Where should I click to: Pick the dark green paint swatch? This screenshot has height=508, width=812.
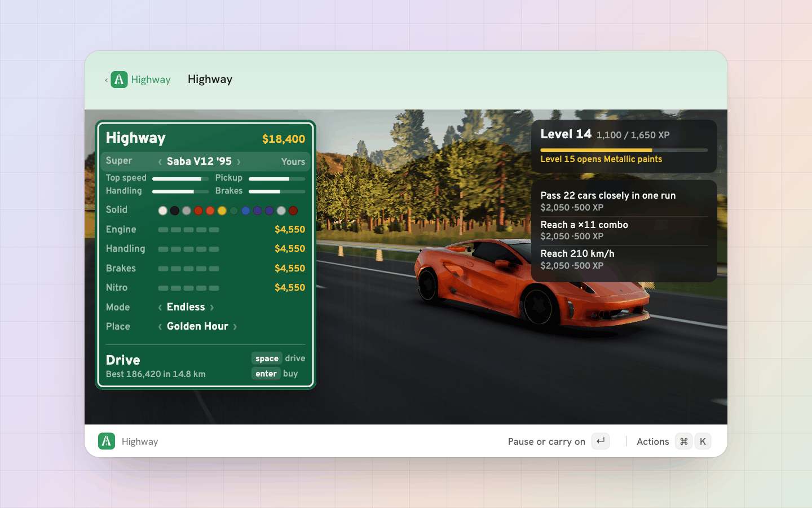(234, 211)
